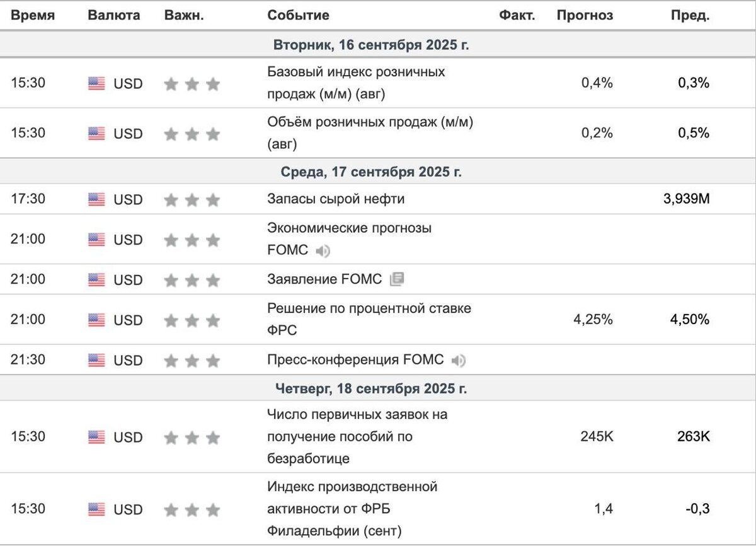
Task: Open the Базовый индекс розничных продаж event
Action: (x=356, y=83)
